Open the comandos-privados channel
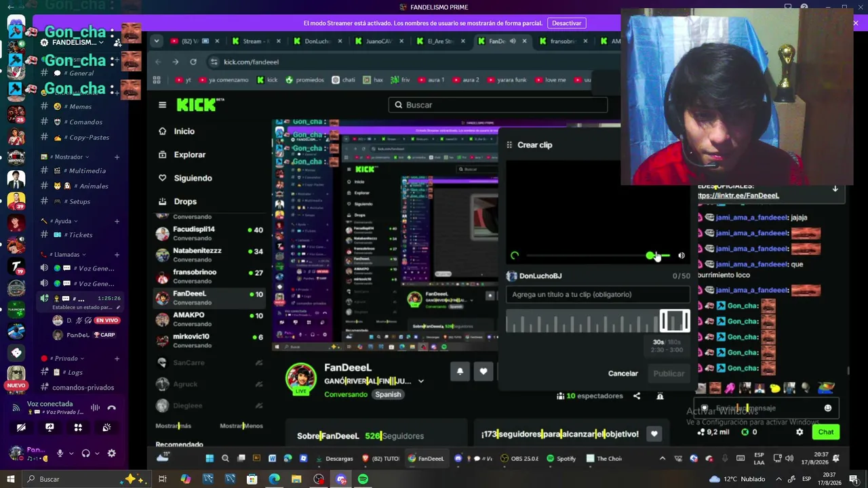This screenshot has width=868, height=488. 81,388
